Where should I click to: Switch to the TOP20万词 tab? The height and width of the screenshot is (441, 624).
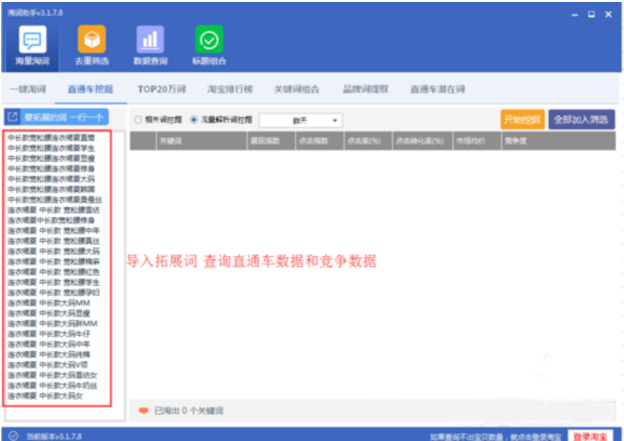162,89
